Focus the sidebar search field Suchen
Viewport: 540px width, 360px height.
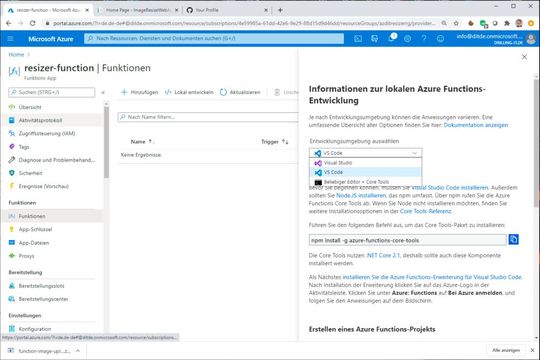(52, 92)
